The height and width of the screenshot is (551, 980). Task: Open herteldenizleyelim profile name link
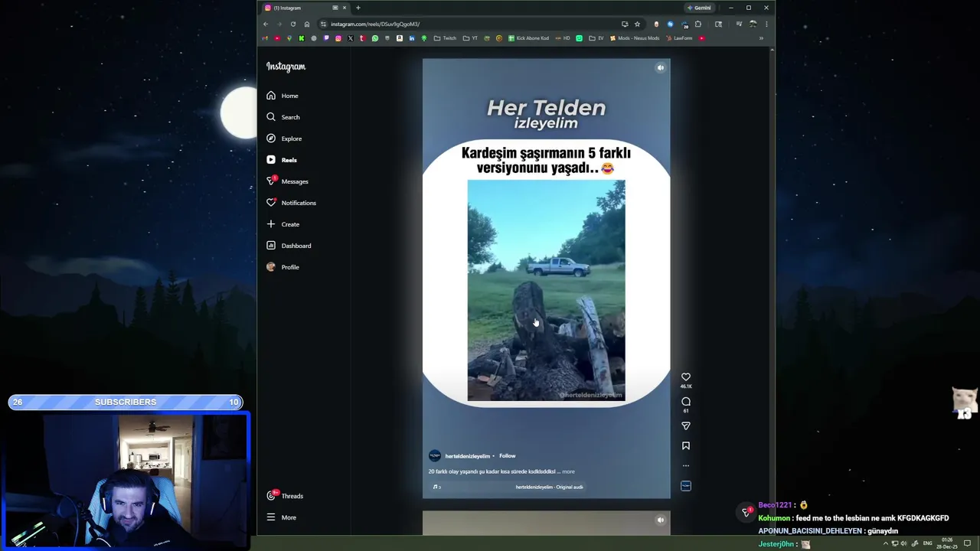pyautogui.click(x=467, y=456)
